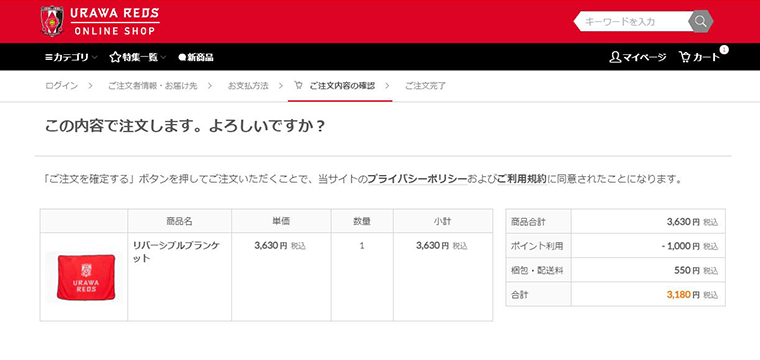Click the 商品名 column header
Screen dimensions: 760x360
coord(179,221)
